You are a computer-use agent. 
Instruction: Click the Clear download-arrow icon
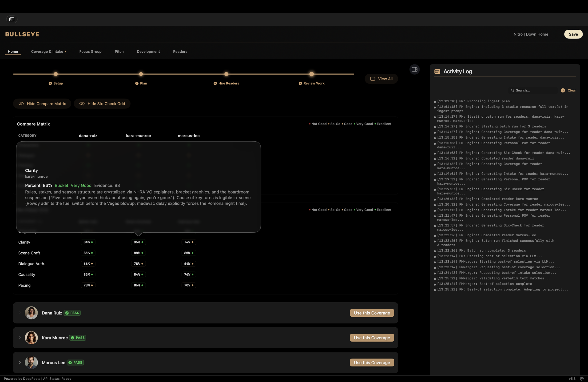tap(563, 90)
